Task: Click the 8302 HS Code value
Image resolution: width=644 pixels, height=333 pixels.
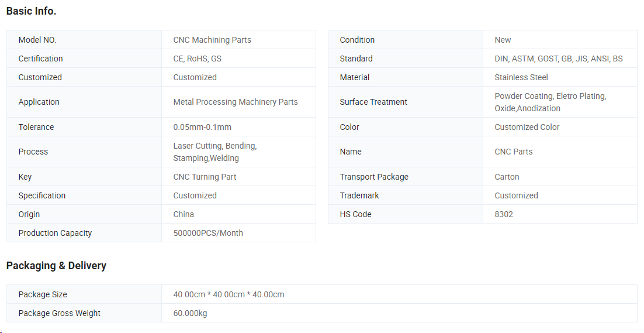Action: click(x=504, y=214)
